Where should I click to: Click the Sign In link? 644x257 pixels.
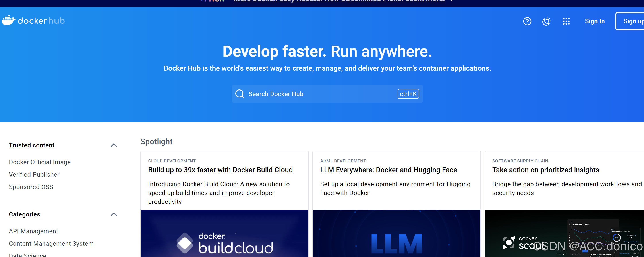point(594,21)
